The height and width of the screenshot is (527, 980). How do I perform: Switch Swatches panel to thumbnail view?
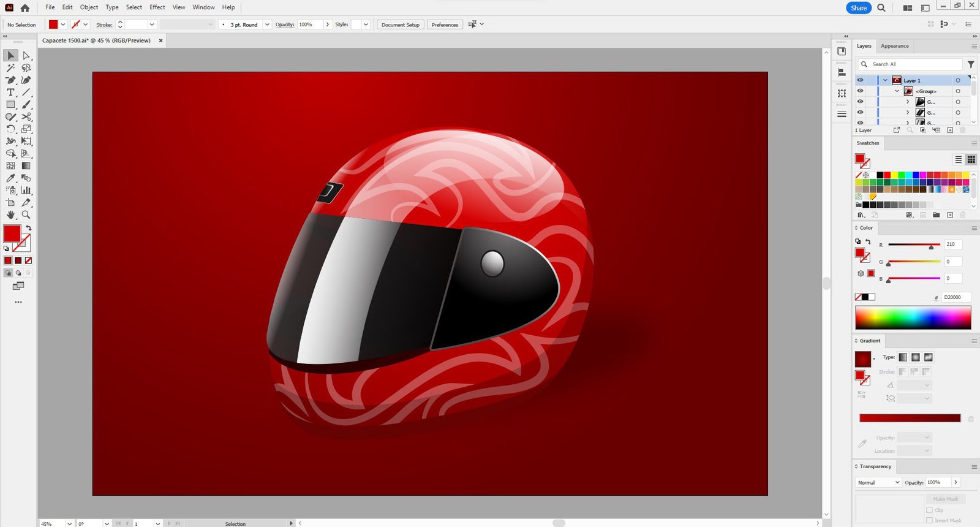point(971,159)
